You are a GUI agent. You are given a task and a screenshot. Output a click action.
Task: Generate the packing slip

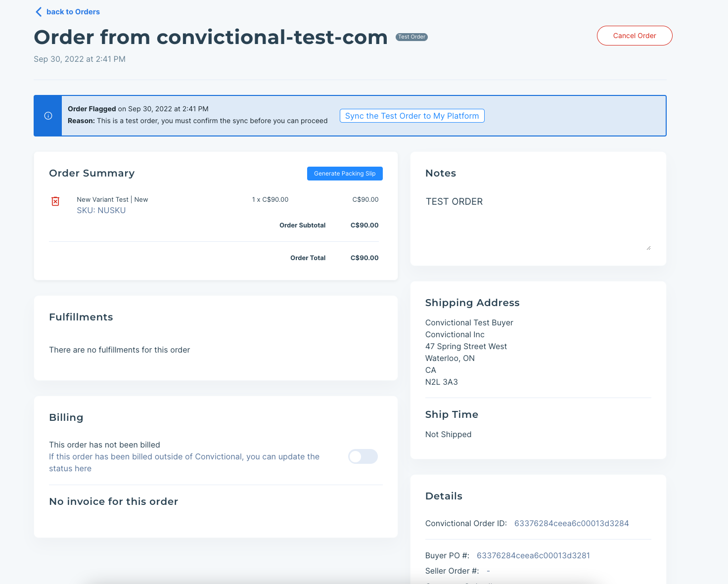click(345, 174)
